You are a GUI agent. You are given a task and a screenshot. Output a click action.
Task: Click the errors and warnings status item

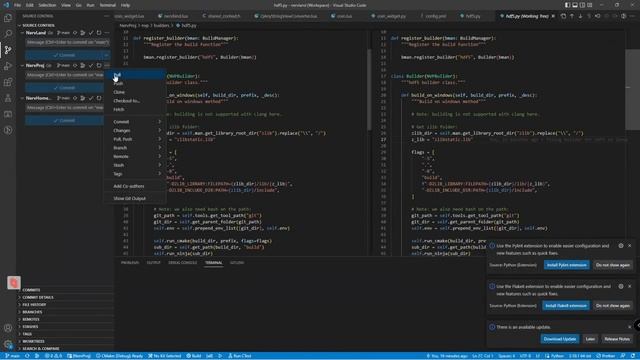click(53, 356)
